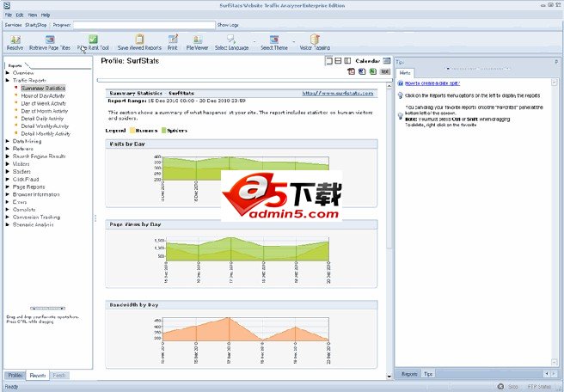Select Hour of Day Activity report
The height and width of the screenshot is (392, 564).
(x=43, y=95)
